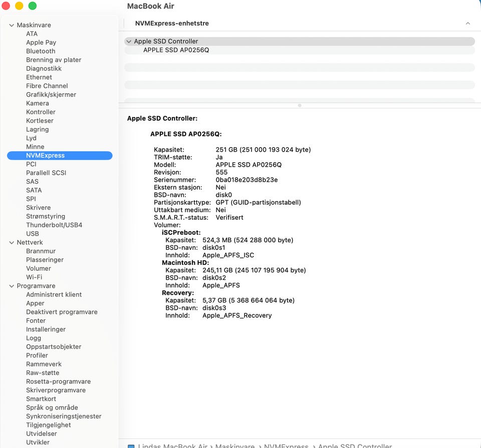Click the pane splitter handle dot

[x=300, y=106]
